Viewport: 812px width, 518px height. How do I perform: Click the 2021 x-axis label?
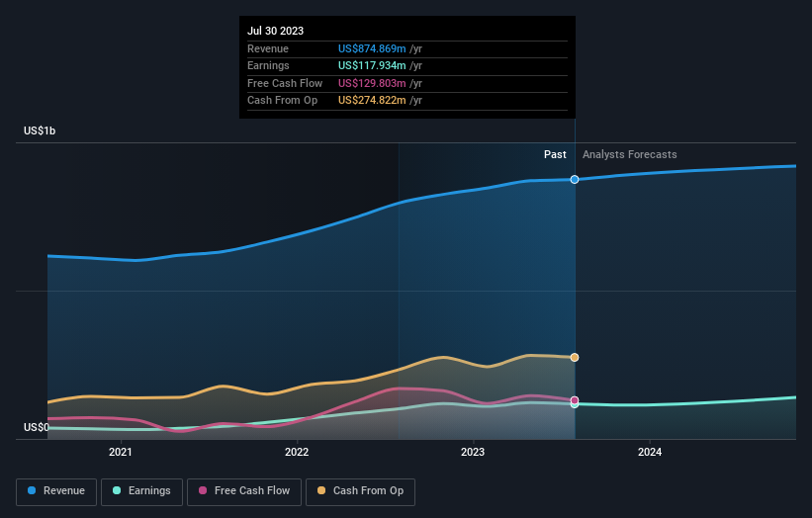click(120, 453)
